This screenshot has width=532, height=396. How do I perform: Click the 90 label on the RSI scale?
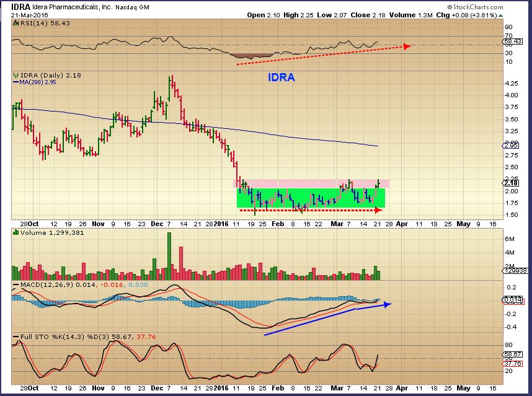pos(508,27)
